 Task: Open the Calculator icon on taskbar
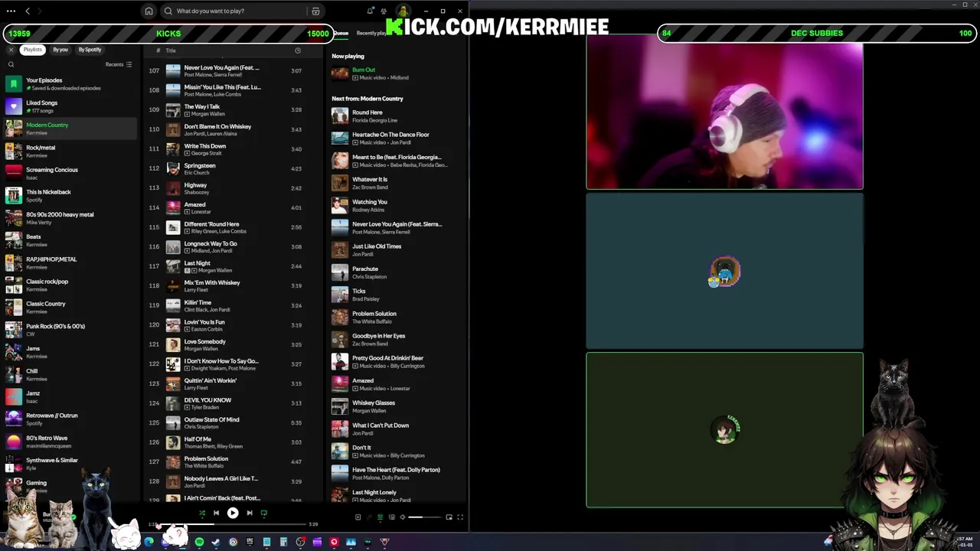pyautogui.click(x=283, y=542)
